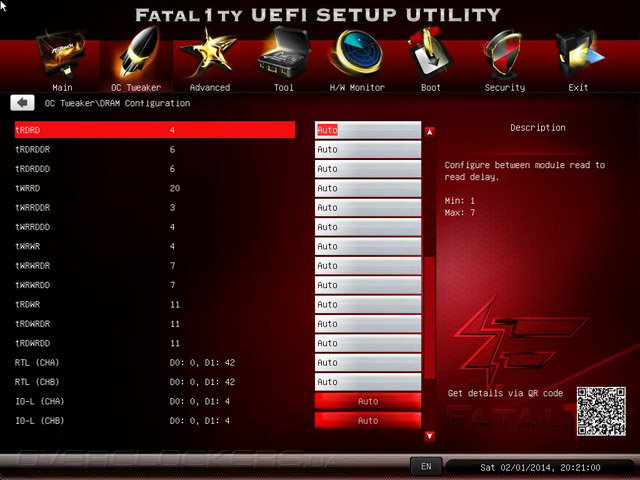This screenshot has height=480, width=640.
Task: Select the IO-L (CHA) label
Action: pos(40,401)
